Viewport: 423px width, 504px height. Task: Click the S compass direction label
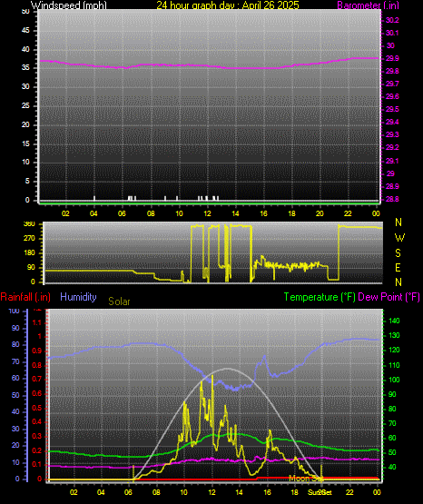(x=398, y=253)
